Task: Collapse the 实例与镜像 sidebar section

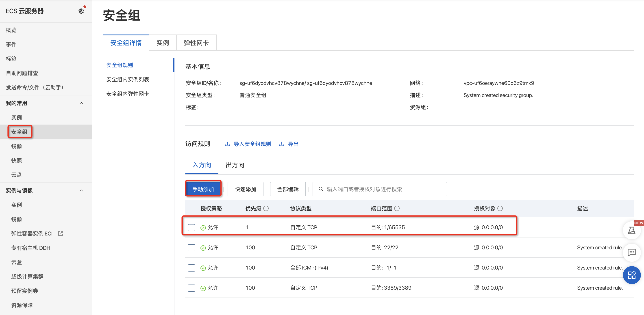Action: coord(81,190)
